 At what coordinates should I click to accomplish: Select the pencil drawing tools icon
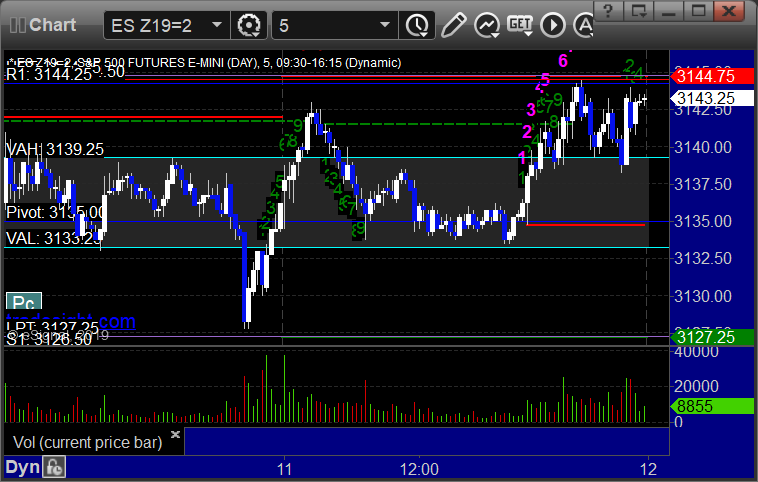(453, 25)
